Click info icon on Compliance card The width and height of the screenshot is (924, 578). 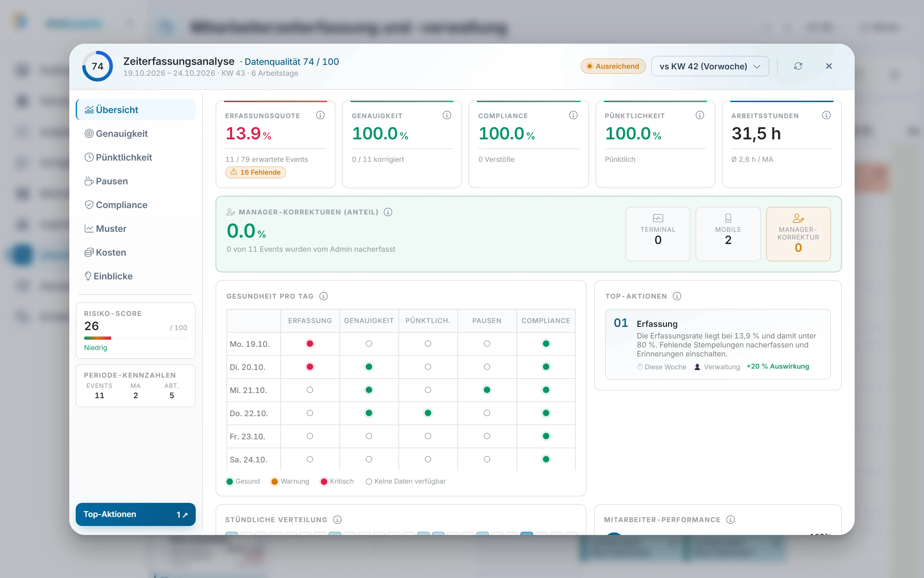coord(573,115)
